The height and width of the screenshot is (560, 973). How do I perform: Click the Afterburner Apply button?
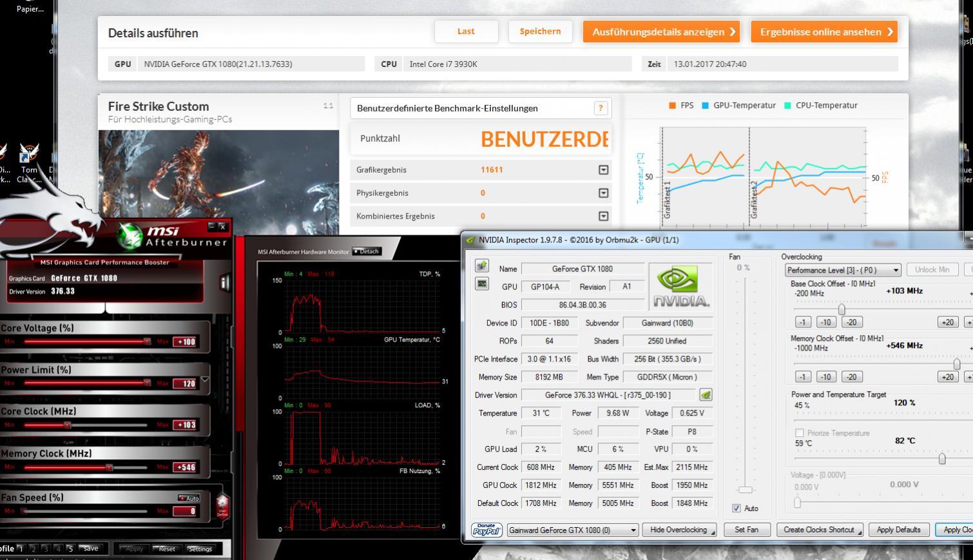(133, 548)
